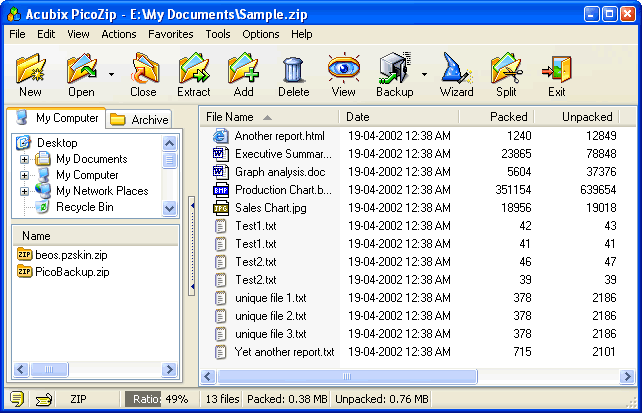Open the dropdown arrow next to Backup
This screenshot has height=413, width=642.
[424, 74]
